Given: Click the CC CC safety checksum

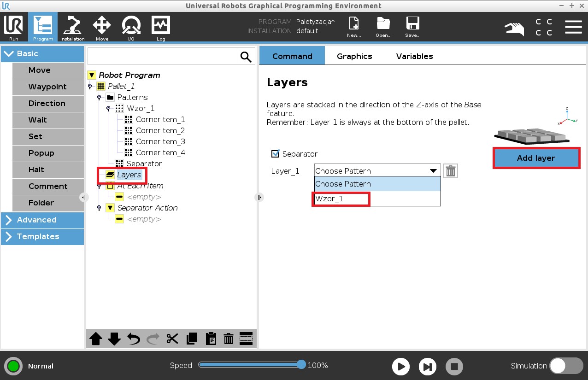Looking at the screenshot, I should point(544,27).
